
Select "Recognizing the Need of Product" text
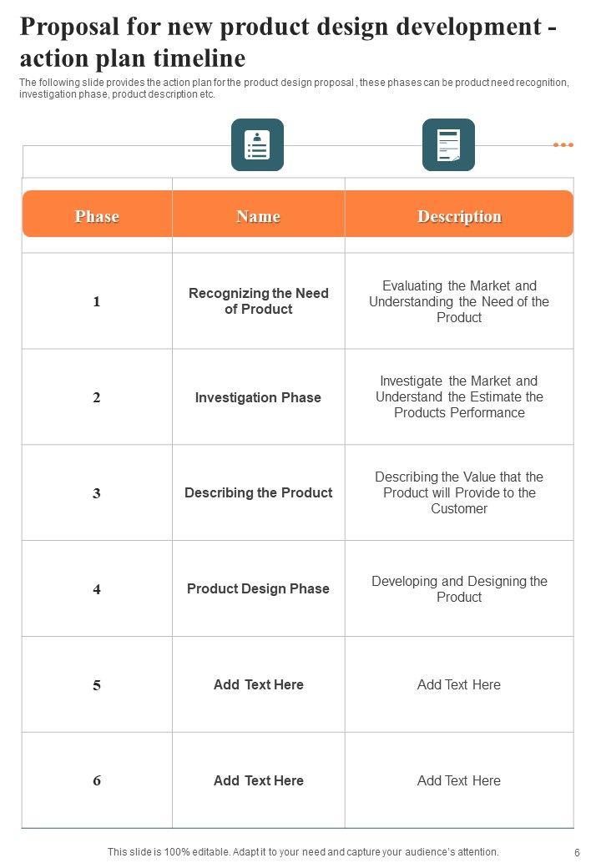click(x=259, y=301)
